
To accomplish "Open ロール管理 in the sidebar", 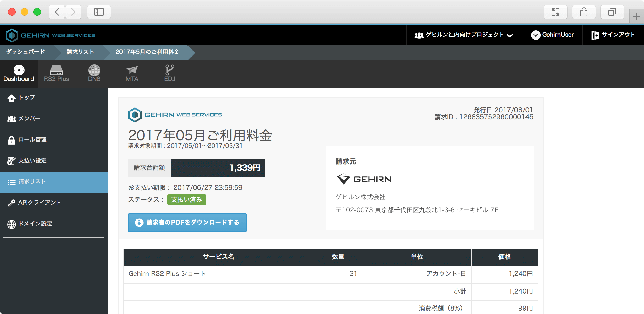I will pos(32,140).
